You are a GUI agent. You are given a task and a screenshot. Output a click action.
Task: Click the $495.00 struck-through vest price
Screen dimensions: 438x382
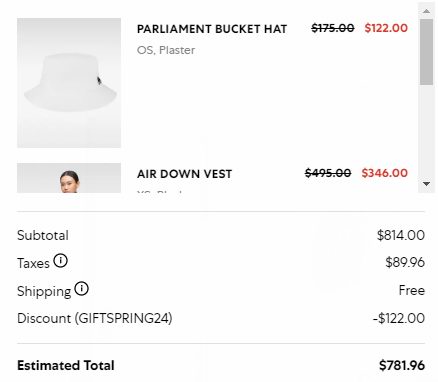(328, 173)
